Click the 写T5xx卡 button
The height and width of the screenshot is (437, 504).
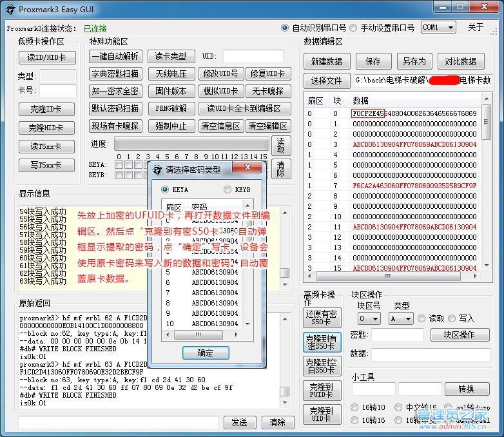[46, 165]
